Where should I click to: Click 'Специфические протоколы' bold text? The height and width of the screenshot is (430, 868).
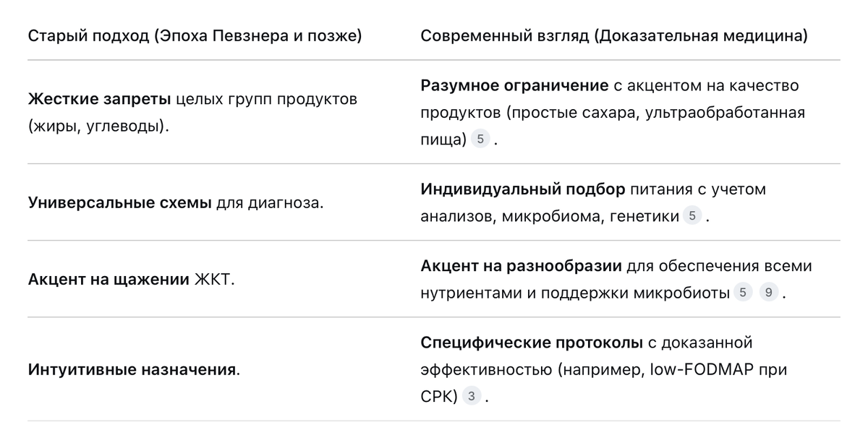pyautogui.click(x=532, y=342)
